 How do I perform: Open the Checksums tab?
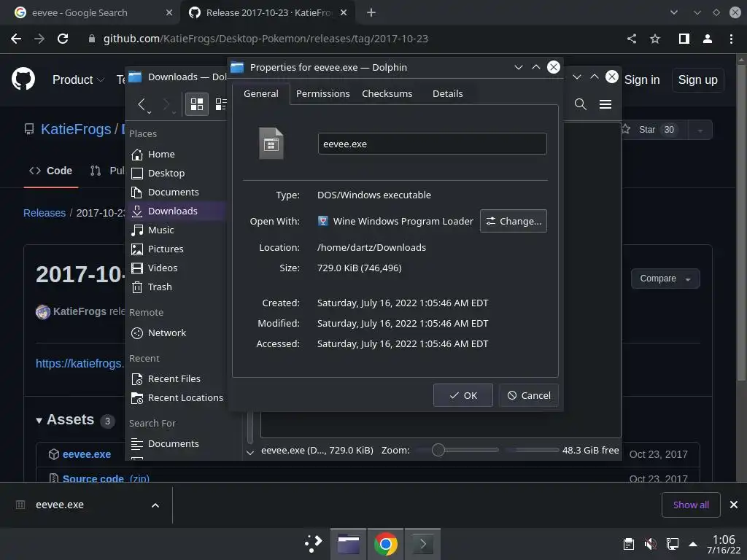click(387, 93)
